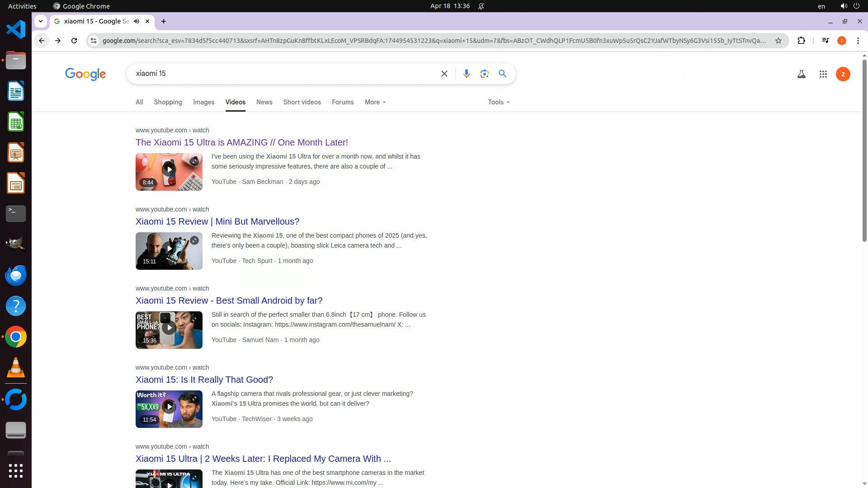The height and width of the screenshot is (488, 868).
Task: Open 'Xiaomi 15 Review | Mini But Marvellous?' link
Action: tap(217, 221)
